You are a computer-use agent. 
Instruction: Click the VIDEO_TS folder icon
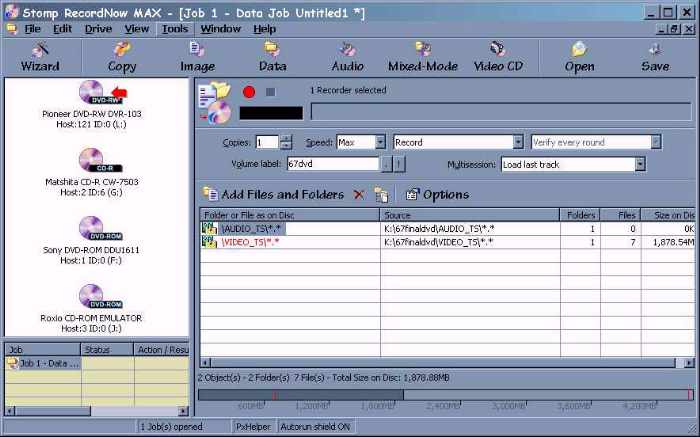[209, 242]
